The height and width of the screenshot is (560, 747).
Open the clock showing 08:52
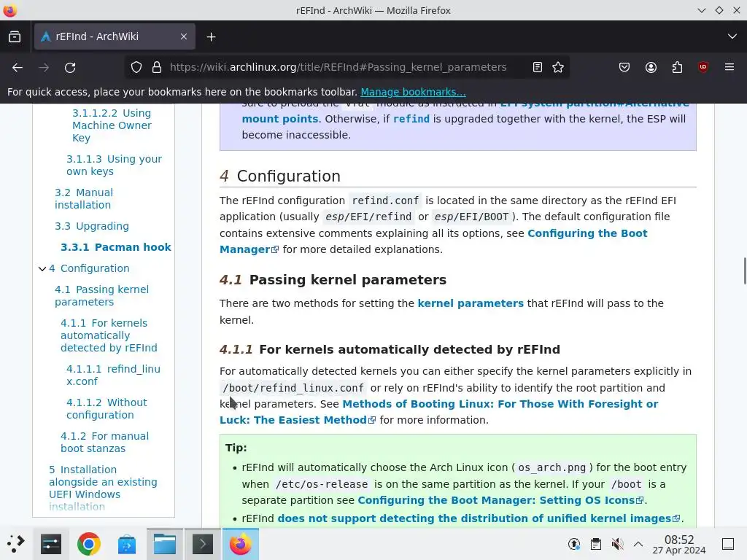(x=679, y=544)
